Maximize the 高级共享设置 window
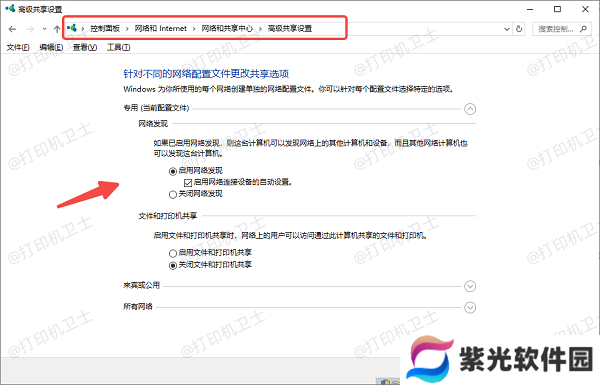This screenshot has width=600, height=385. [x=558, y=9]
